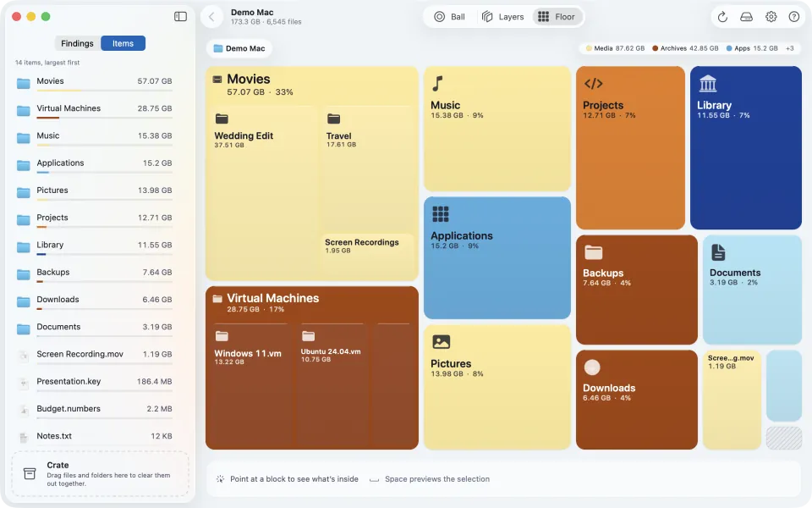Image resolution: width=812 pixels, height=508 pixels.
Task: Click the Budget.numbers file icon
Action: click(24, 411)
